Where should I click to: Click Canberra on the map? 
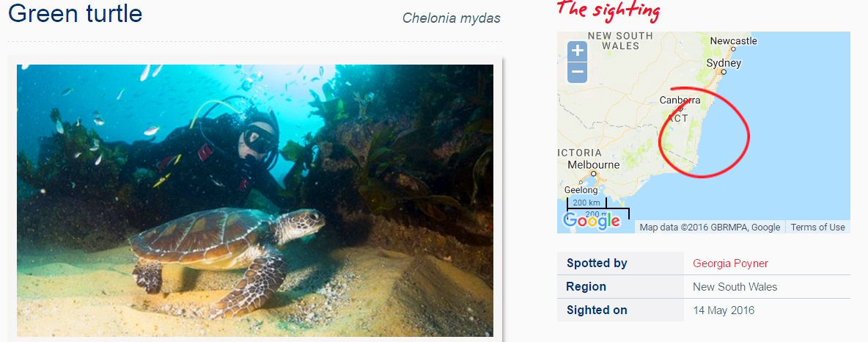(x=680, y=101)
